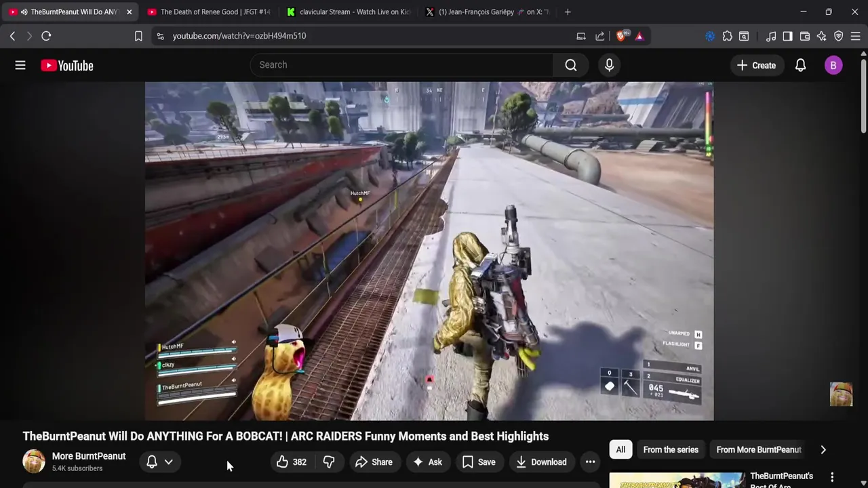The image size is (868, 488).
Task: Open the YouTube guide hamburger menu
Action: tap(20, 65)
